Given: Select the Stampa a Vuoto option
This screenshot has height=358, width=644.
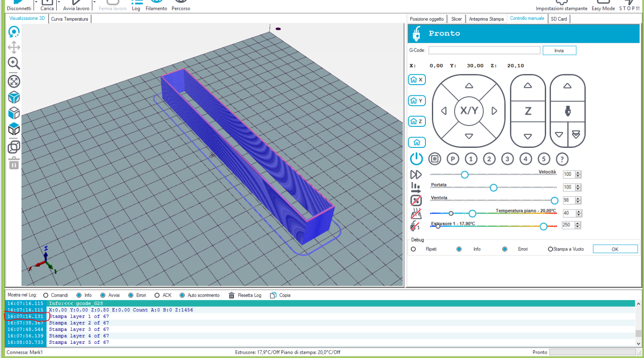Looking at the screenshot, I should pos(550,249).
